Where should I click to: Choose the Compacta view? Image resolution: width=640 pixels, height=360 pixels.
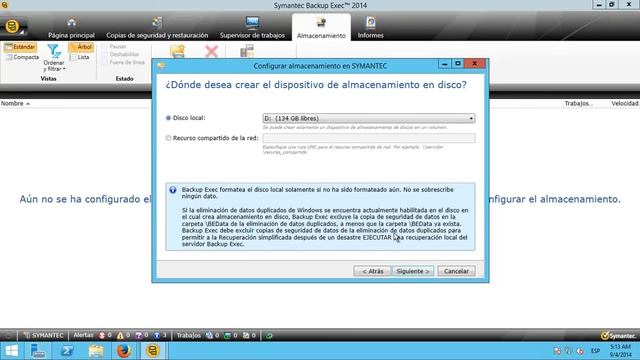tap(22, 58)
